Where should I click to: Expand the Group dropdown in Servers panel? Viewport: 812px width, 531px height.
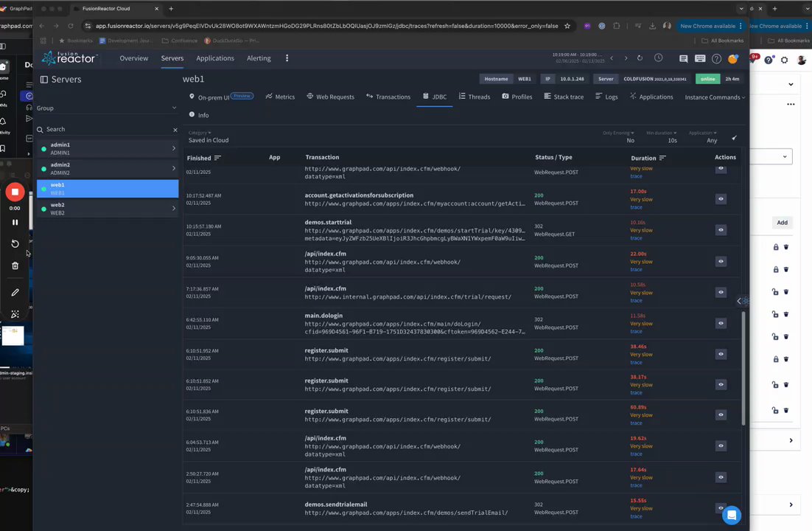coord(174,108)
